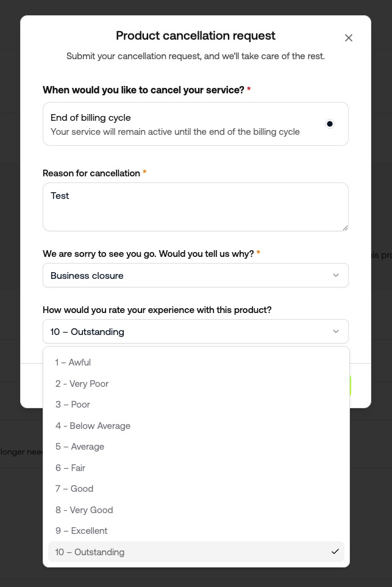Click chevron icon in cancellation reason dropdown
Image resolution: width=392 pixels, height=587 pixels.
pos(336,275)
